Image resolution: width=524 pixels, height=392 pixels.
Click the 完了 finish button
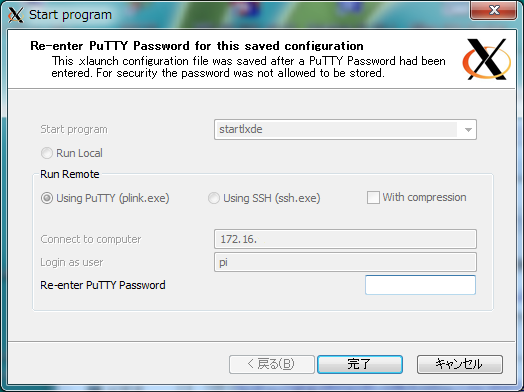(360, 364)
